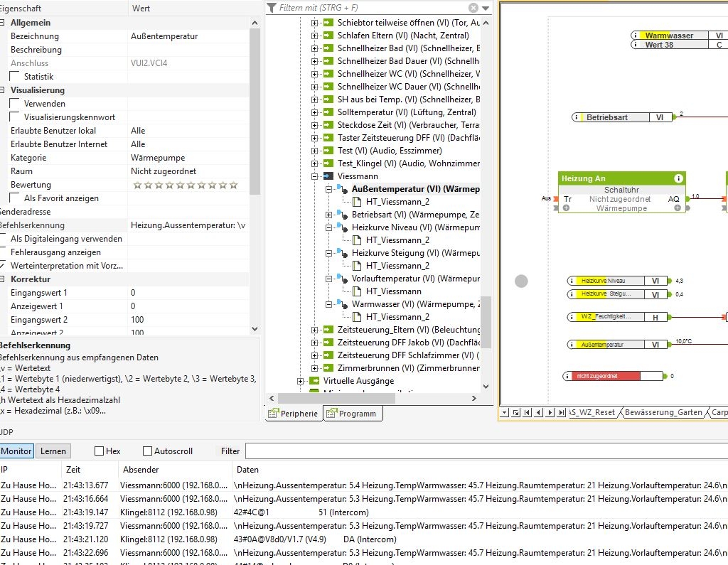Check the Statistik option
The height and width of the screenshot is (565, 728).
point(15,76)
